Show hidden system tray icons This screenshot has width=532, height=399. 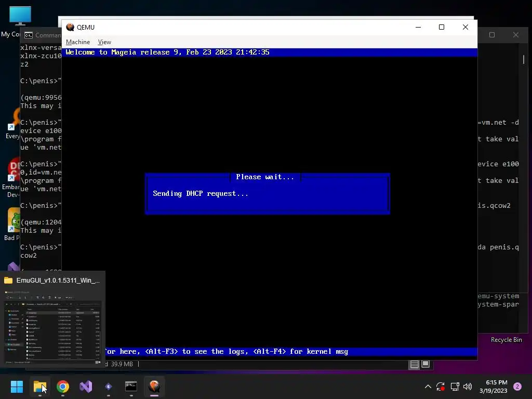(x=428, y=387)
